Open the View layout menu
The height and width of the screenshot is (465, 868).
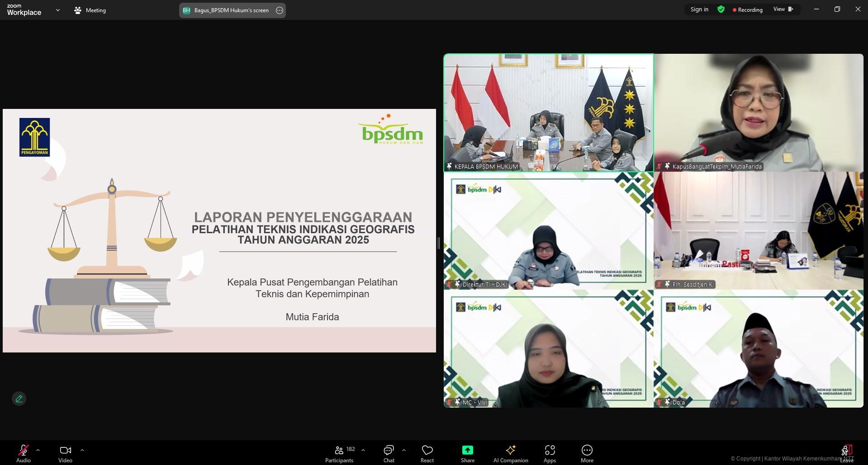point(783,9)
